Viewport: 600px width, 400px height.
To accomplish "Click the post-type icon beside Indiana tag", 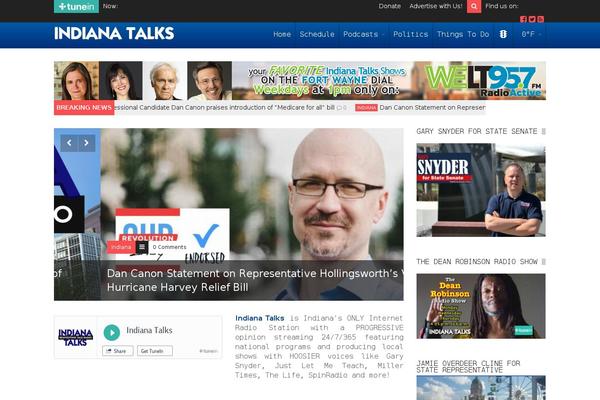I will 142,247.
